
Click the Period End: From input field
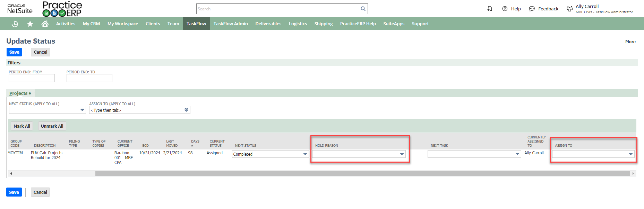[x=32, y=78]
